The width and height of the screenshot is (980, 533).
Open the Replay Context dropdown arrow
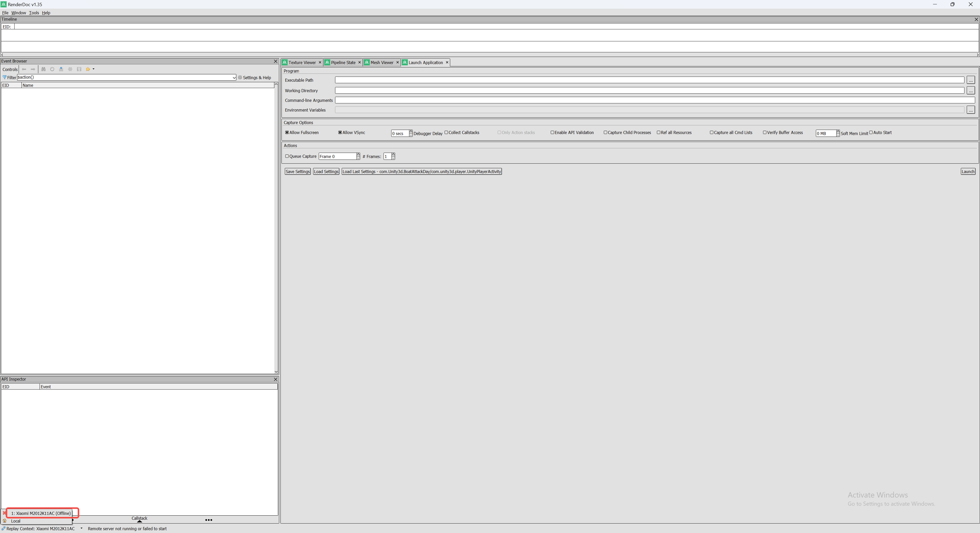pos(81,528)
